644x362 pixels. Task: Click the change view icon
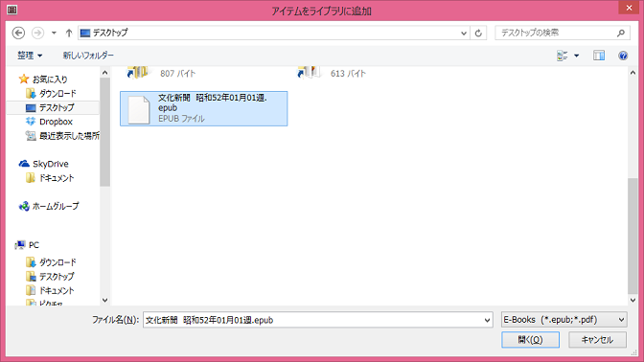pyautogui.click(x=563, y=56)
